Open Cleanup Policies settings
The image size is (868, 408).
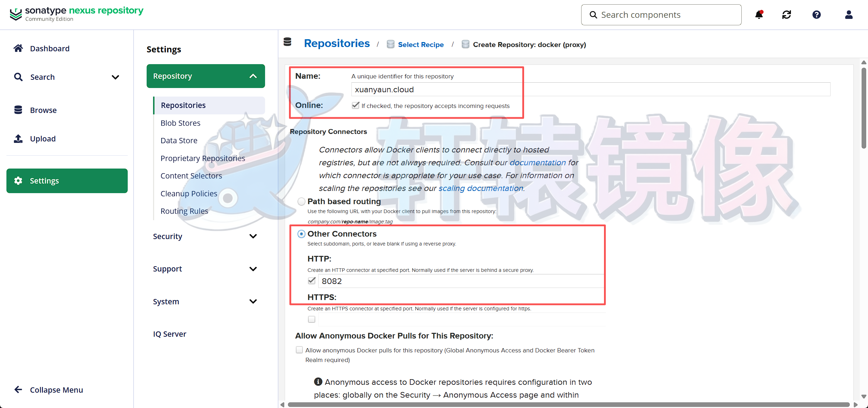click(189, 193)
